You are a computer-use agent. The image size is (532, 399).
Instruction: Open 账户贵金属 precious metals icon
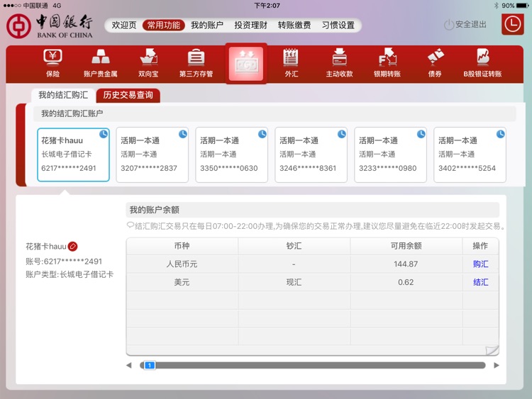click(101, 63)
